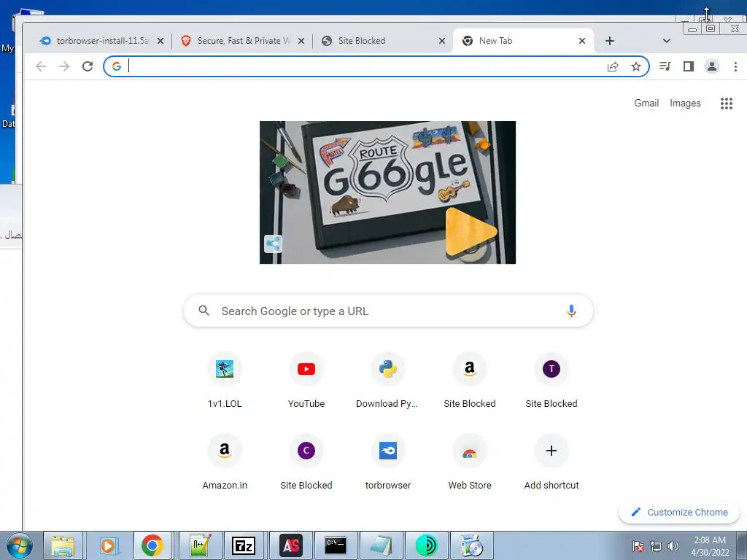Add a new shortcut tile
The height and width of the screenshot is (560, 747).
(x=551, y=463)
